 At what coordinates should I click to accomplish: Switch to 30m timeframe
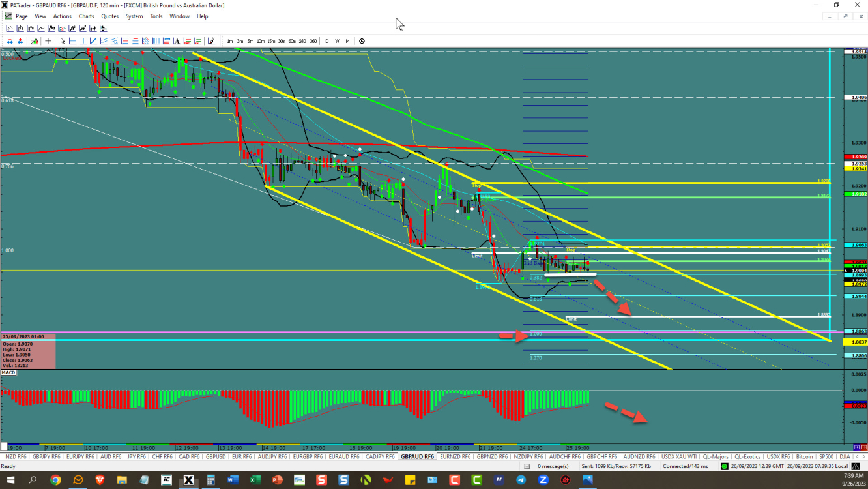[x=282, y=41]
